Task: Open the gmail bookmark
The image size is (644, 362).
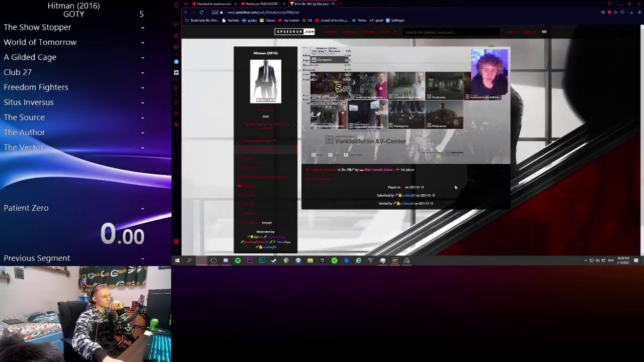Action: (376, 21)
